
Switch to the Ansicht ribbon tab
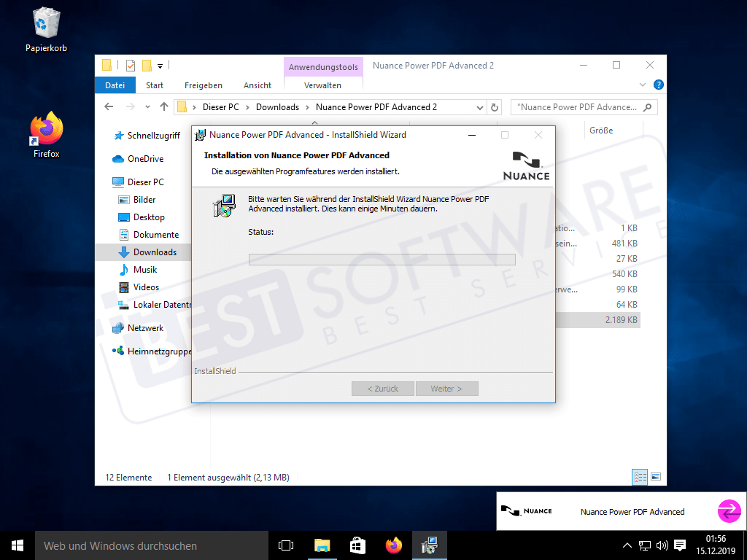258,85
